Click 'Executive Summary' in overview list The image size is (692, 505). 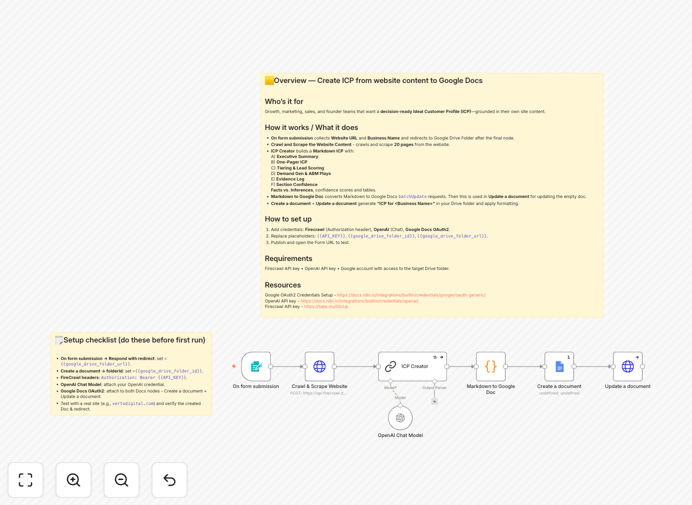[297, 156]
